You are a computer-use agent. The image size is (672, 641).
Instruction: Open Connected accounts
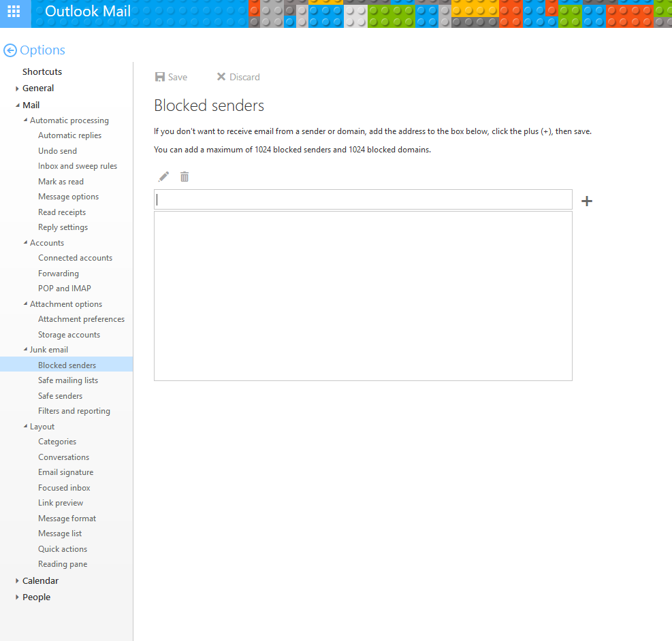coord(76,258)
